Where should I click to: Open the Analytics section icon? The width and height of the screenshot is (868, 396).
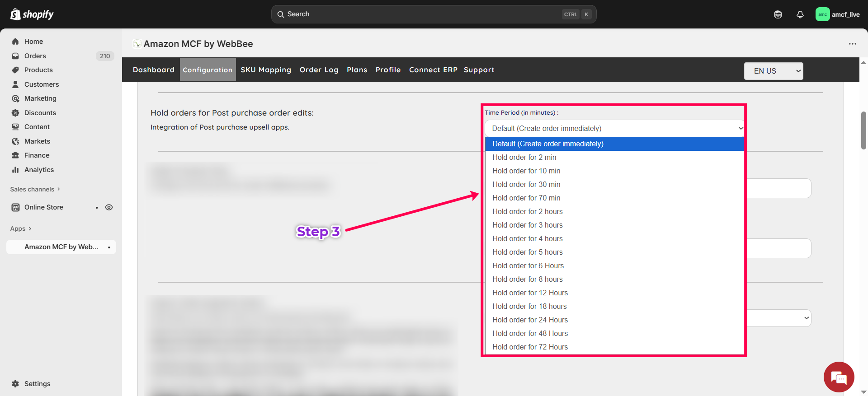pyautogui.click(x=15, y=170)
